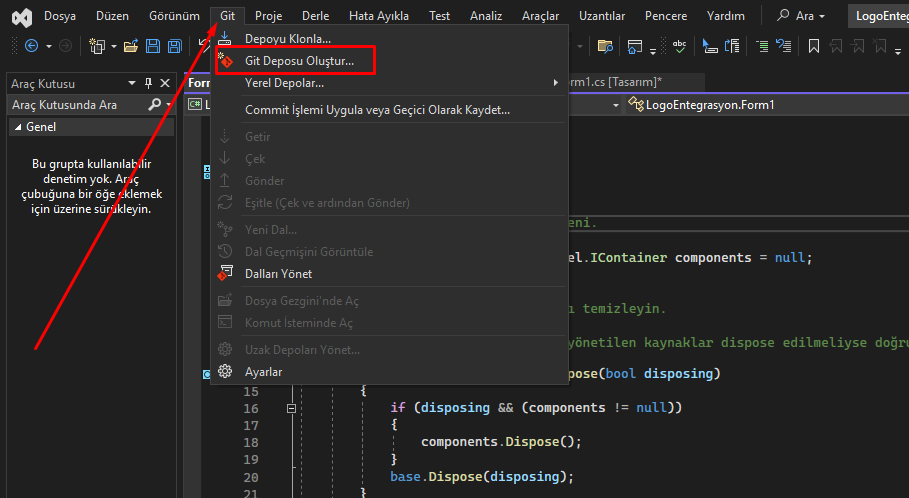The height and width of the screenshot is (498, 909).
Task: Click the code line 'base.Dispose(disposing);'
Action: (482, 477)
